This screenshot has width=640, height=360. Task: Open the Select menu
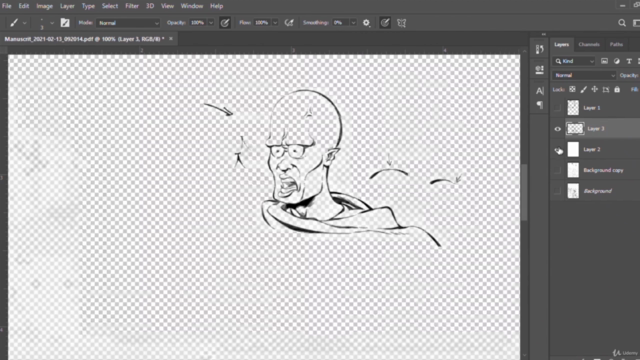click(110, 6)
